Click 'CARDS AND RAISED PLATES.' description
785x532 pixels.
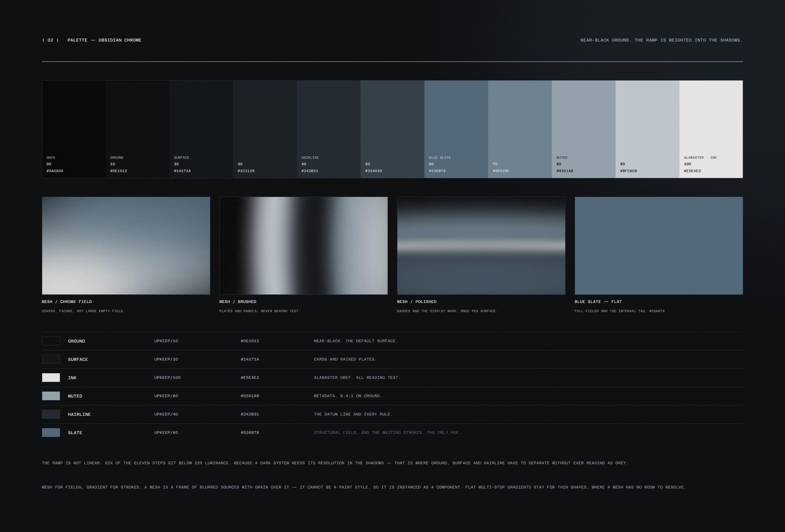pos(345,359)
